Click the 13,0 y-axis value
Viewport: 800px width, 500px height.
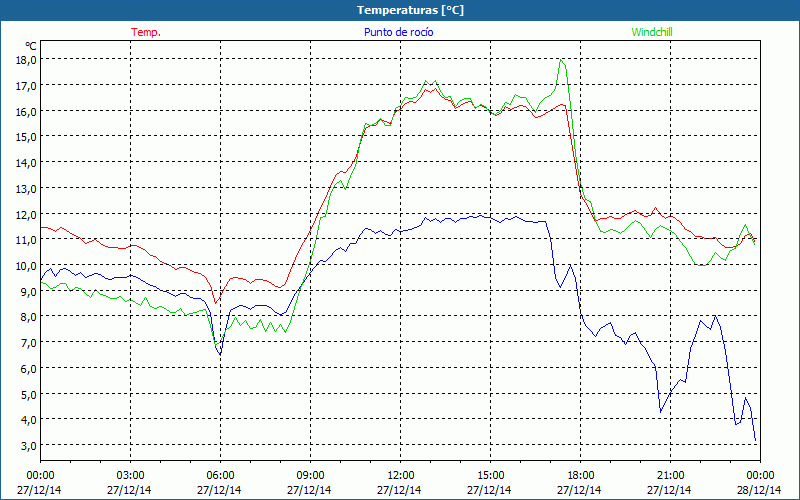point(27,189)
